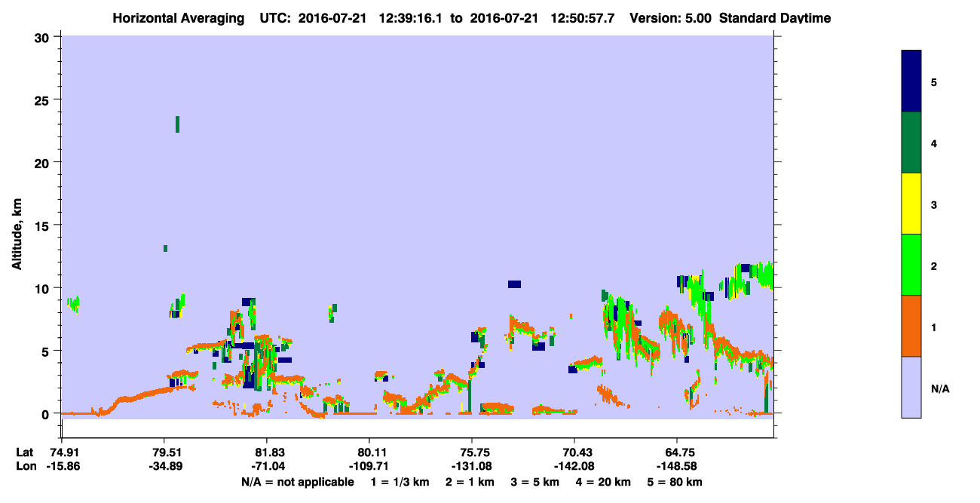Click the small green feature near 13 km altitude

(x=165, y=248)
